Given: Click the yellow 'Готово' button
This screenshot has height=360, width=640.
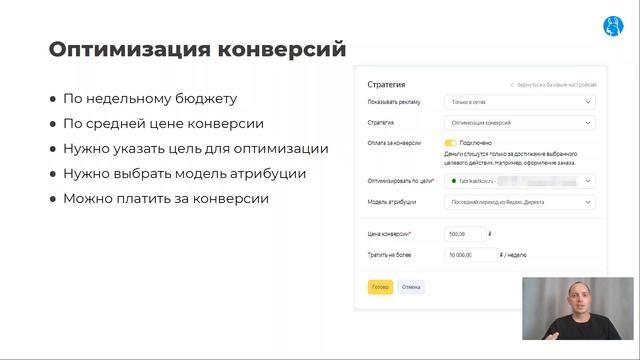Looking at the screenshot, I should pyautogui.click(x=380, y=287).
